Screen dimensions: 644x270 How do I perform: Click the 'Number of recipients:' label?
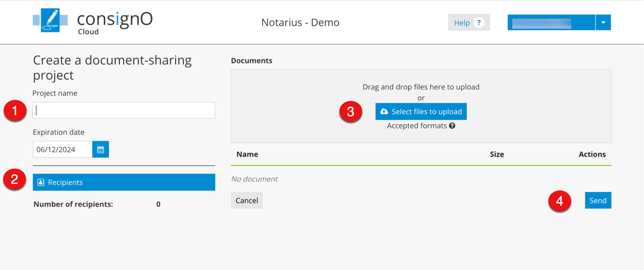(73, 204)
